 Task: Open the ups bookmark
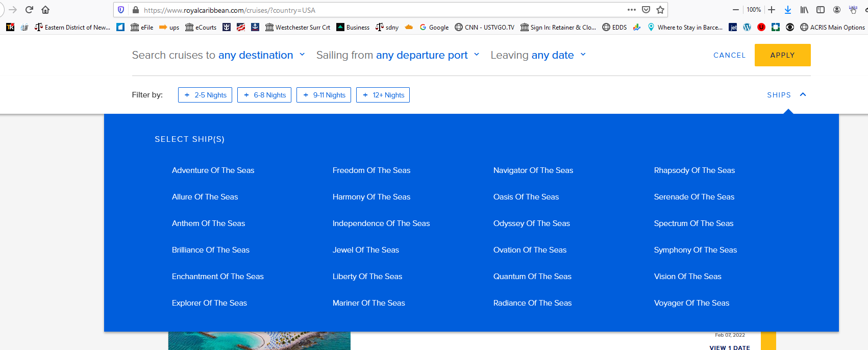tap(169, 27)
